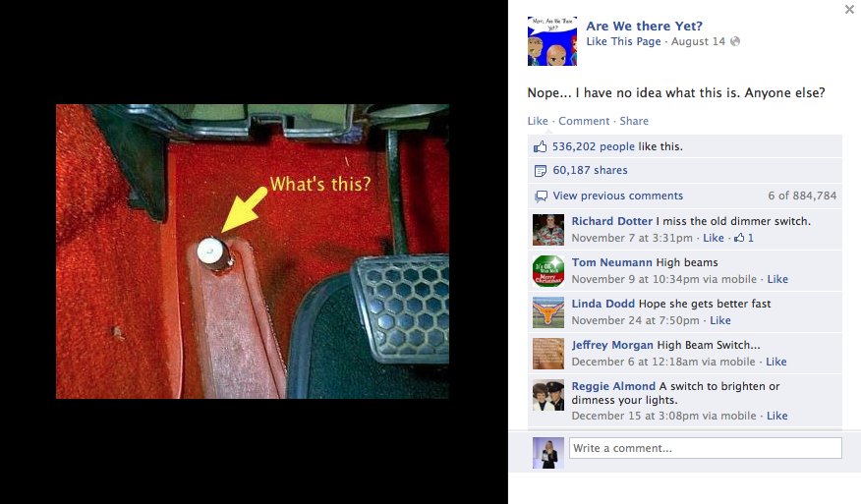The height and width of the screenshot is (504, 861).
Task: Click the Are We there Yet? page title
Action: 644,26
